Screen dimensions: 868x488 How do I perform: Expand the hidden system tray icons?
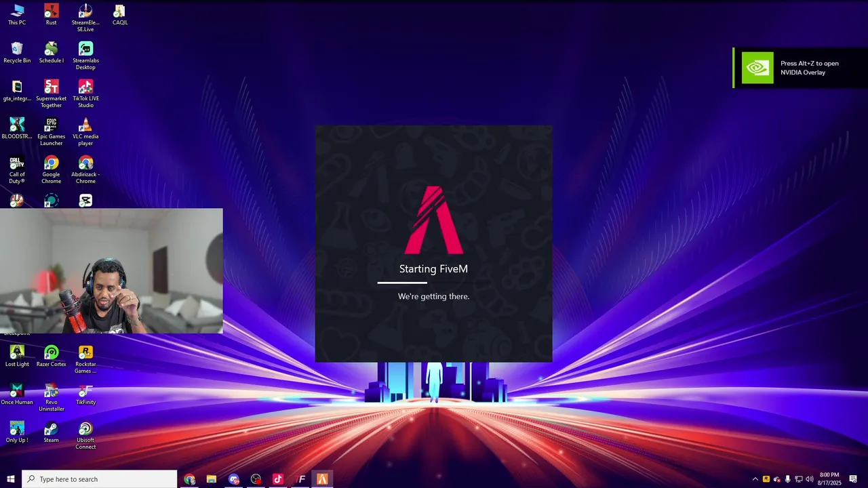click(x=755, y=479)
